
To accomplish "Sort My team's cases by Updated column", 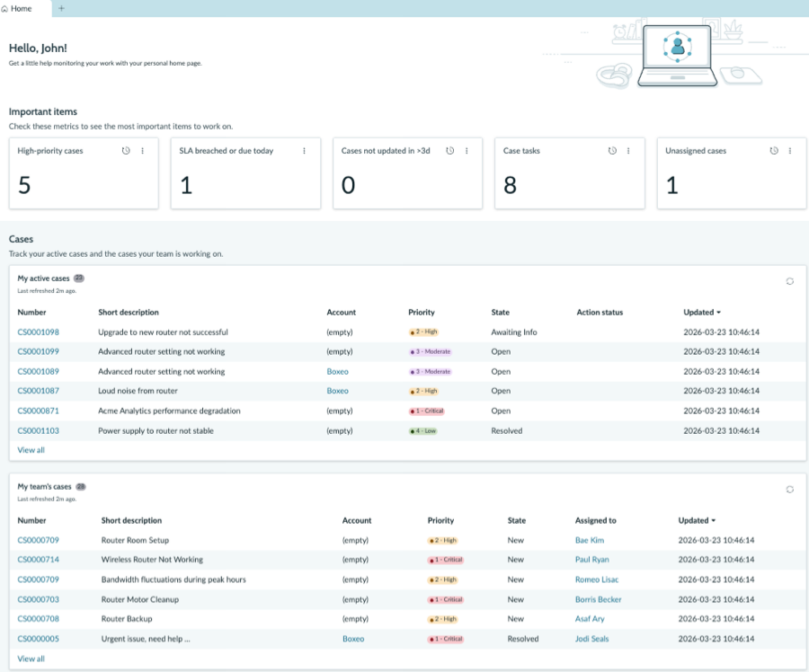I will (x=697, y=520).
